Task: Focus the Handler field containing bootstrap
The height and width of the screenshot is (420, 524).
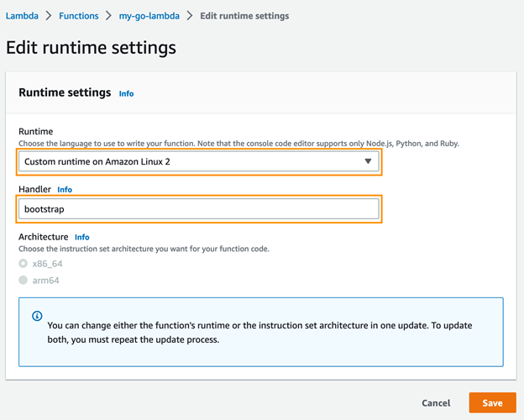Action: click(198, 209)
